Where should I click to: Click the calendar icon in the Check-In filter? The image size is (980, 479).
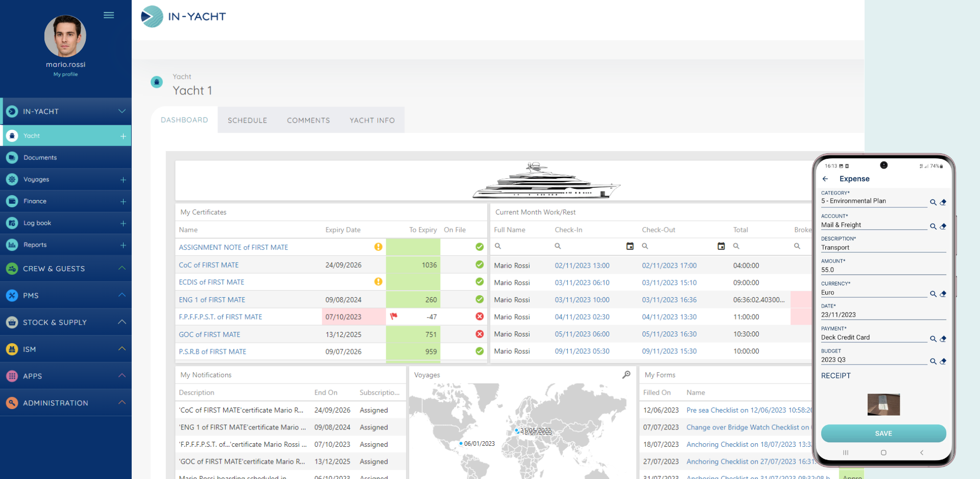pyautogui.click(x=629, y=246)
